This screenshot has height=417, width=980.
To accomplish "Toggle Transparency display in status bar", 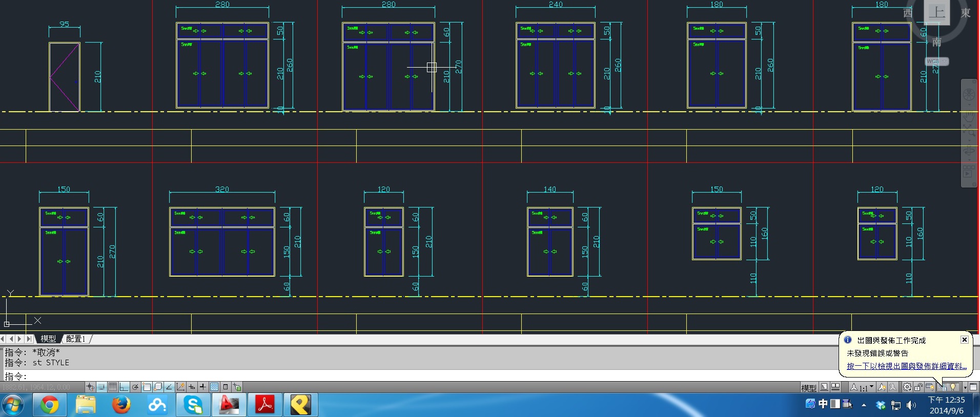I will (214, 387).
